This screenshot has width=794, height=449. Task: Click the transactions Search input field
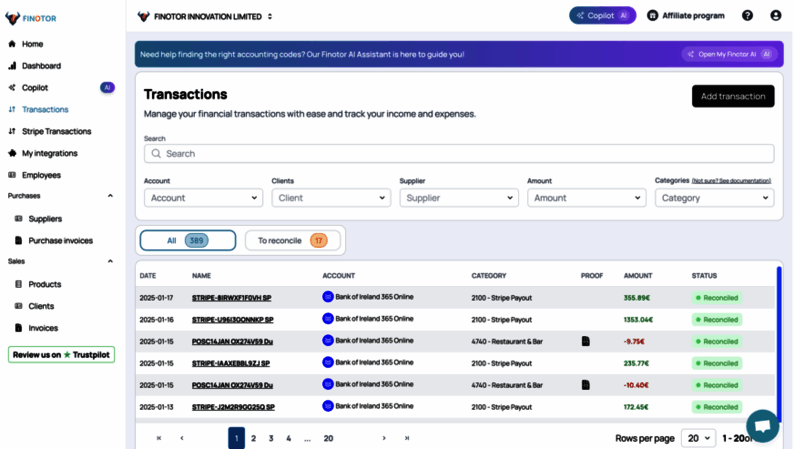pyautogui.click(x=459, y=154)
